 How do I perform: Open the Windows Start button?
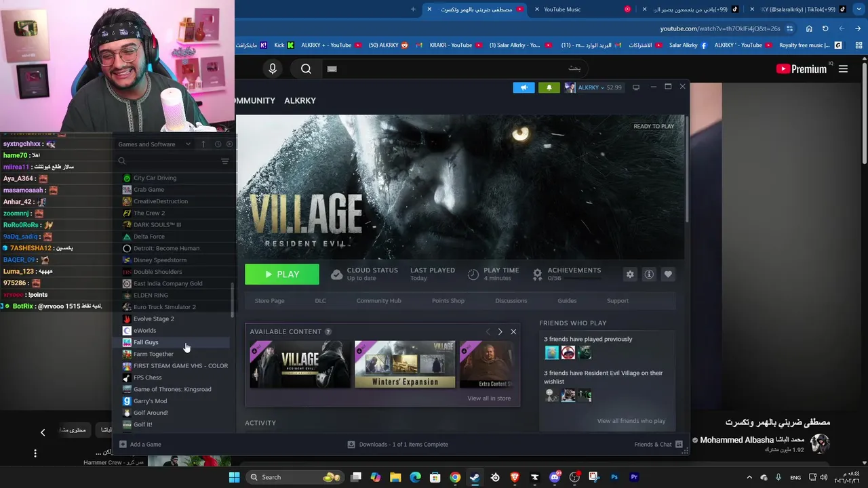click(234, 477)
